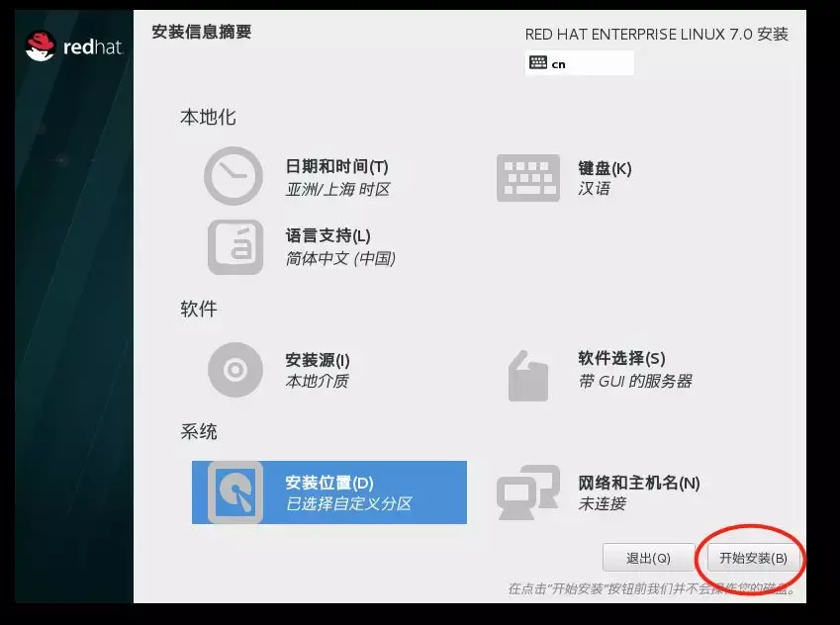Click the 软件 section heading
Screen dimensions: 840x625
point(199,309)
